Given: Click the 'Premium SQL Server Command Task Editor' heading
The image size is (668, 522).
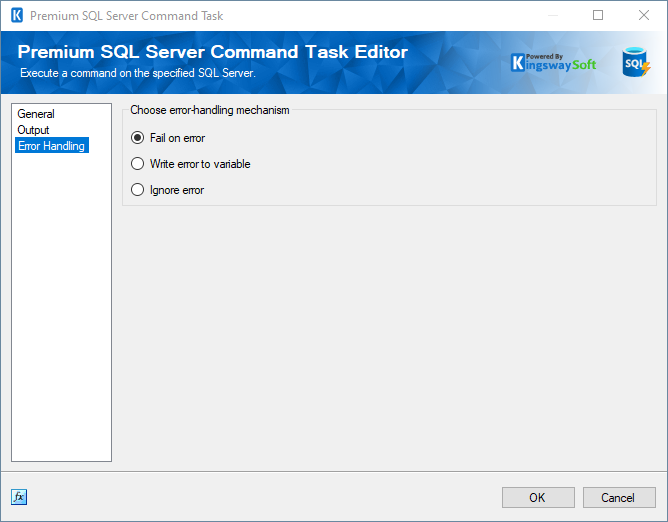Looking at the screenshot, I should tap(213, 52).
